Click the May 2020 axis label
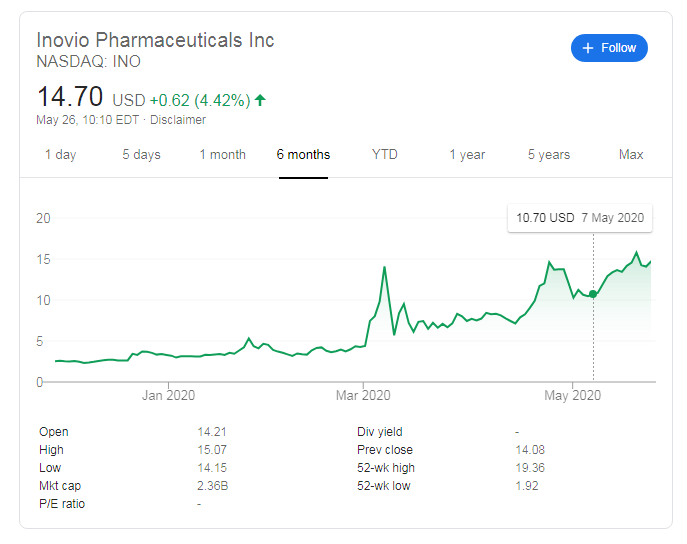 click(x=570, y=396)
